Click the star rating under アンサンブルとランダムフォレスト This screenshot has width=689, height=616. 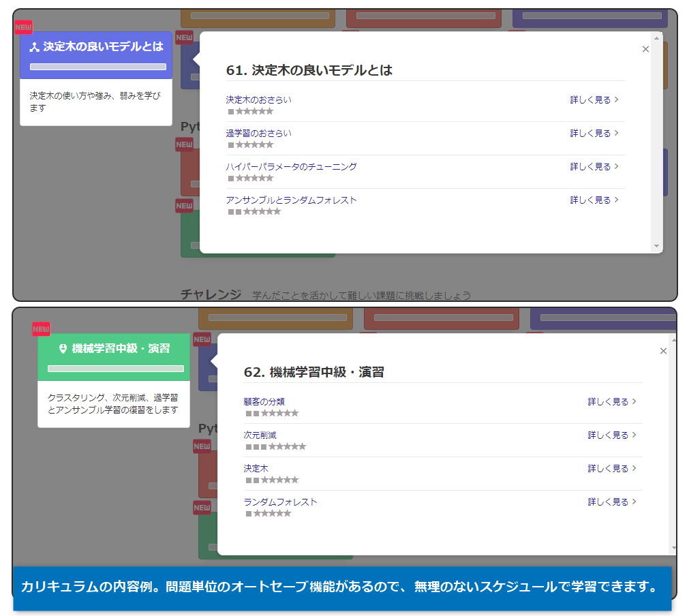coord(254,212)
